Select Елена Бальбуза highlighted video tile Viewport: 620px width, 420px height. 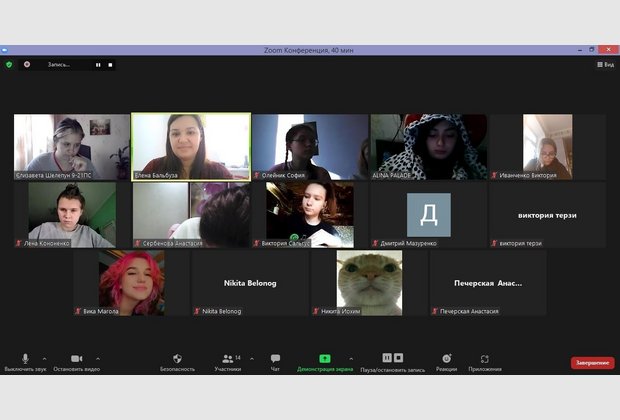click(x=191, y=147)
